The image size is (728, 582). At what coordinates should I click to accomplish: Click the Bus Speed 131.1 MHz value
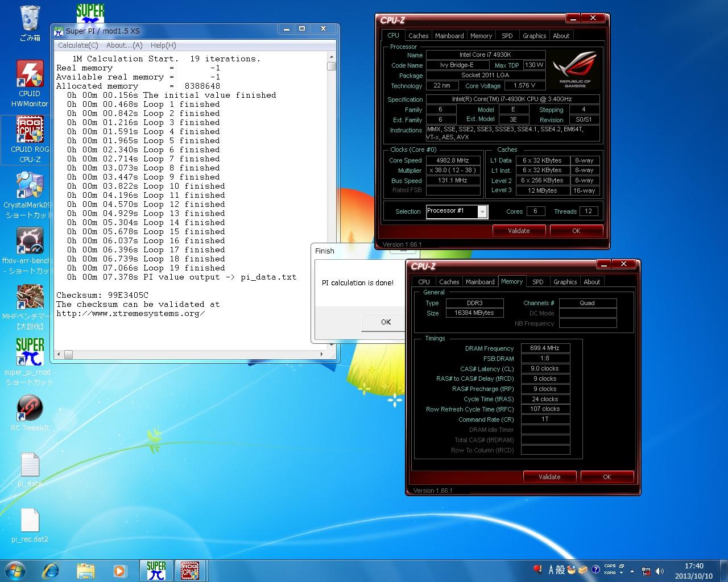(453, 180)
